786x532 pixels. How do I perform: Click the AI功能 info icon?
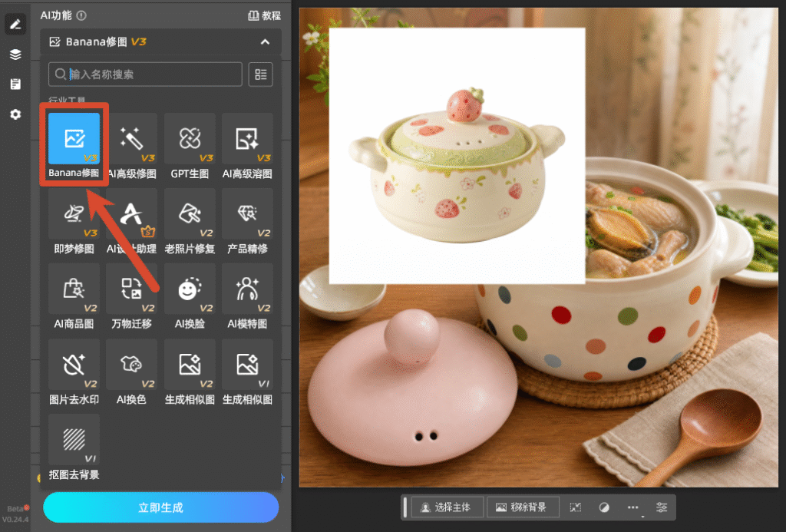tap(81, 15)
